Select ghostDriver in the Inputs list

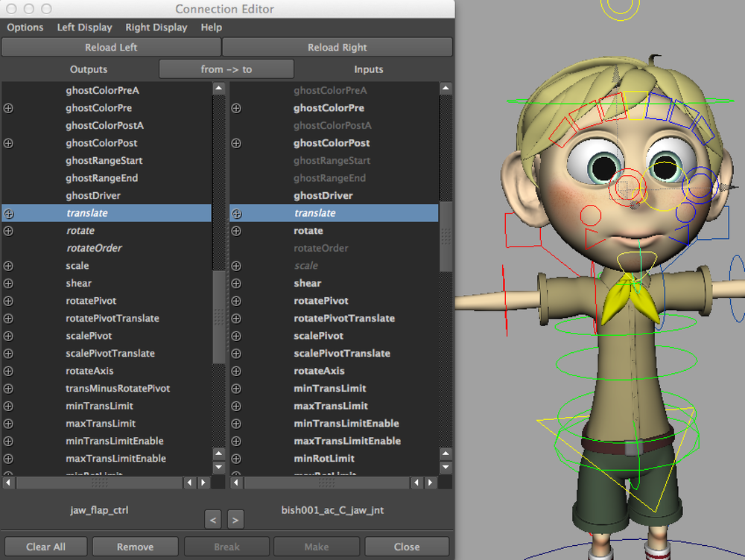(x=323, y=196)
